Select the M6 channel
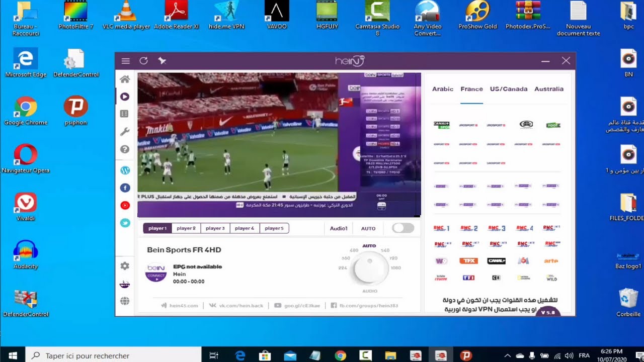Viewport: 644px width, 362px height. click(x=524, y=261)
